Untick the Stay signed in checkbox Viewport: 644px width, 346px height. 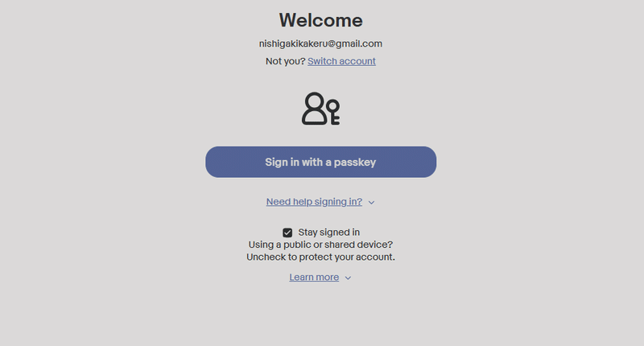click(287, 233)
